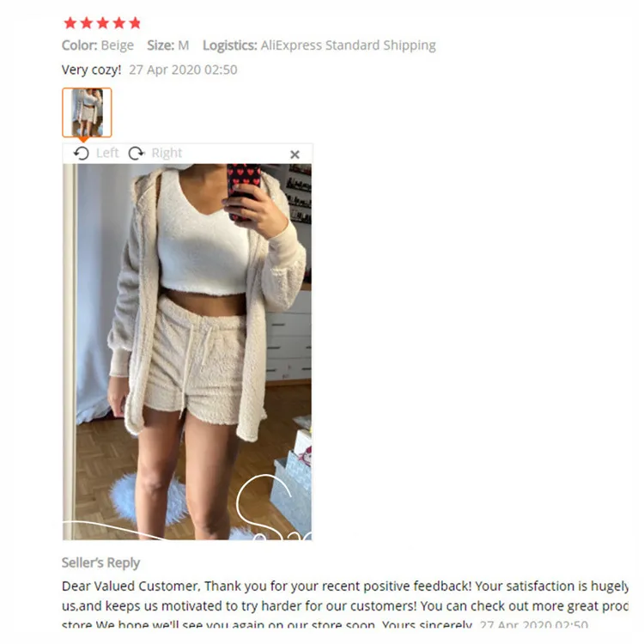Click the fifth red rating star
The width and height of the screenshot is (644, 644).
(135, 23)
